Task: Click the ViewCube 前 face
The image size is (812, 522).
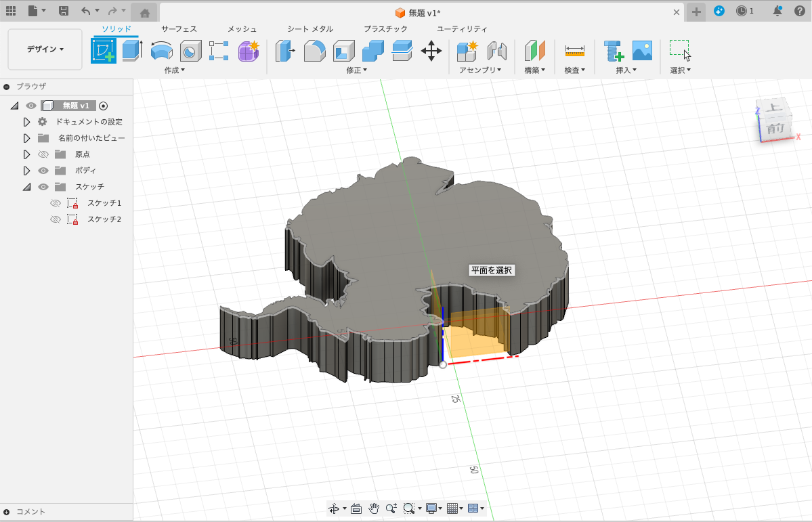Action: [x=775, y=129]
